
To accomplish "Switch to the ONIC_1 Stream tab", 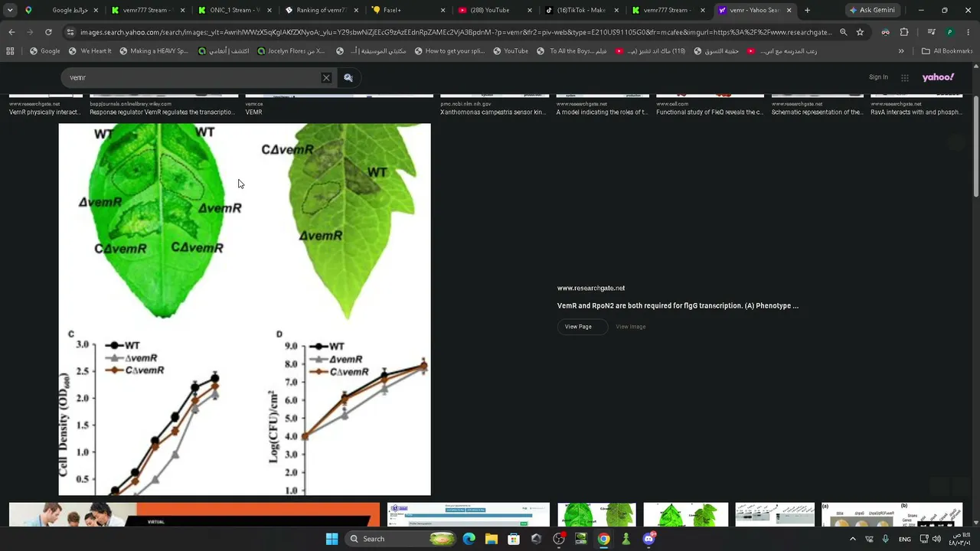I will (x=234, y=10).
